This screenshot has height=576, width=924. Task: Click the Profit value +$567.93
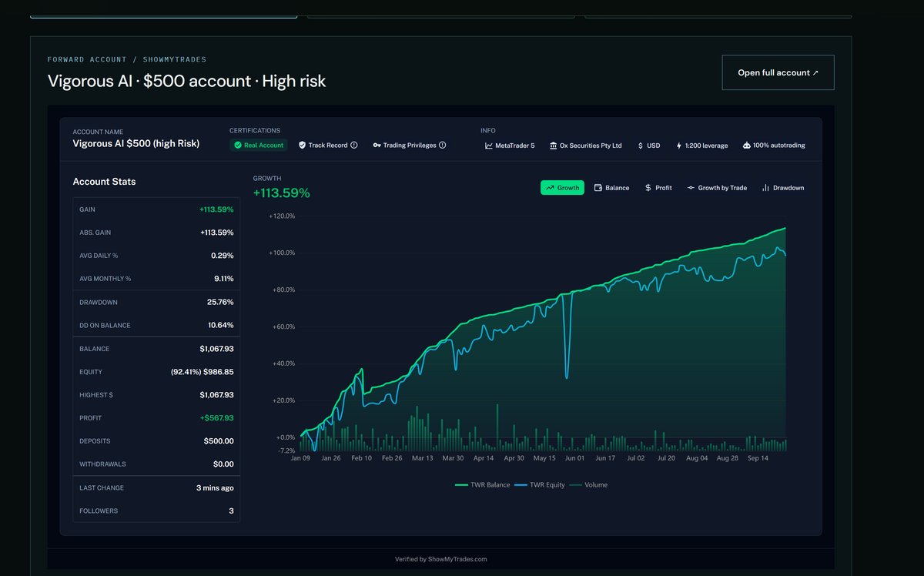point(216,418)
